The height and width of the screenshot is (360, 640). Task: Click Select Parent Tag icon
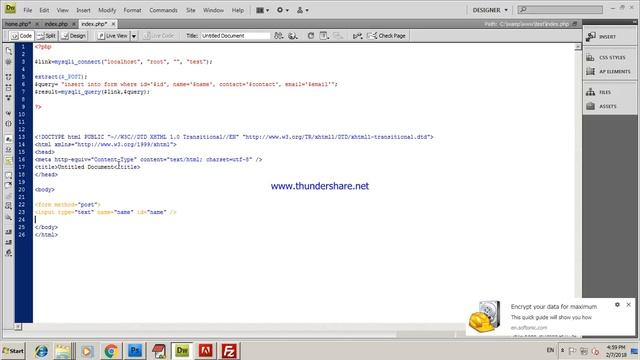coord(9,113)
